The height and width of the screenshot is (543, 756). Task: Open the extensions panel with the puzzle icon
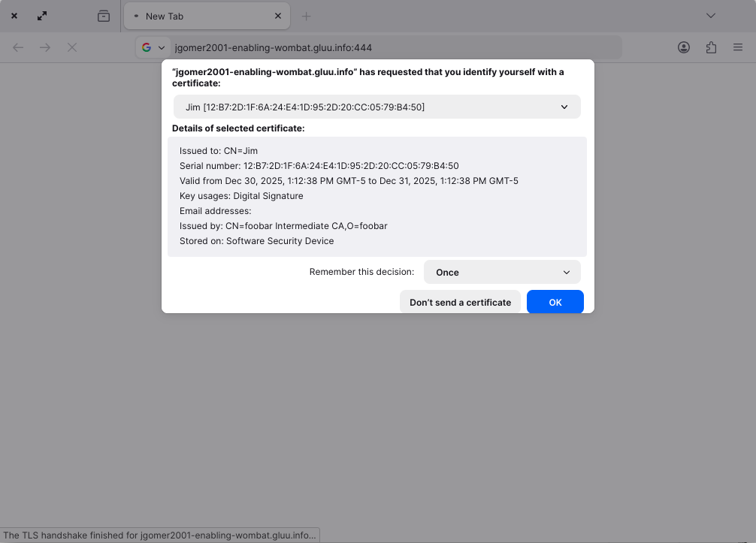point(710,47)
